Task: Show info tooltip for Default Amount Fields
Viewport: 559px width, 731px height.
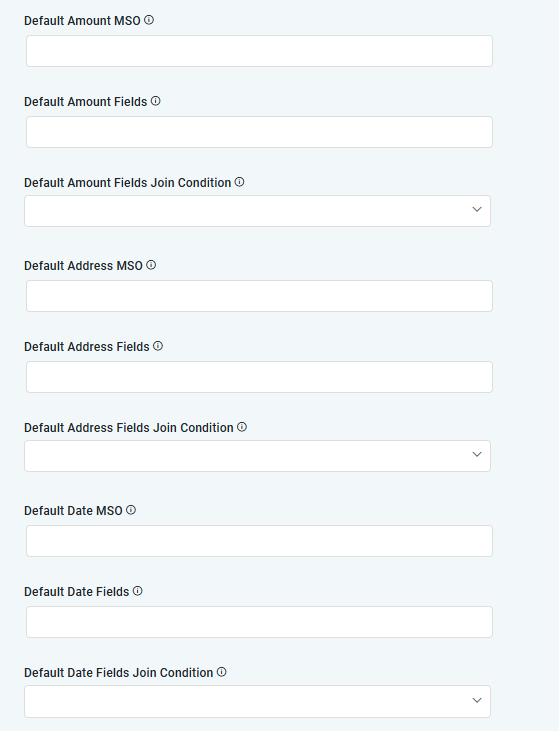Action: (156, 101)
